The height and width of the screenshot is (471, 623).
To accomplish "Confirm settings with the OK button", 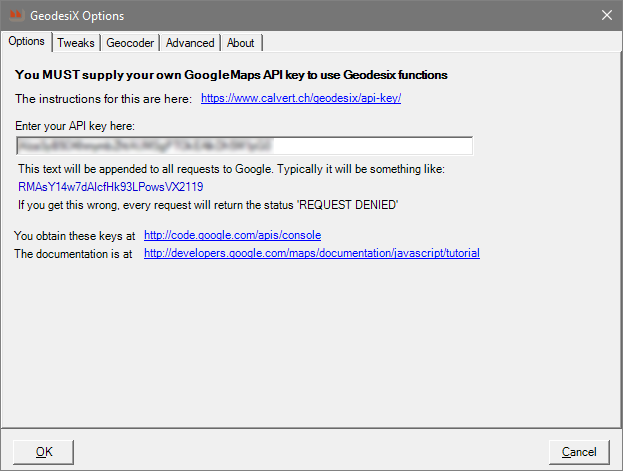I will tap(44, 452).
